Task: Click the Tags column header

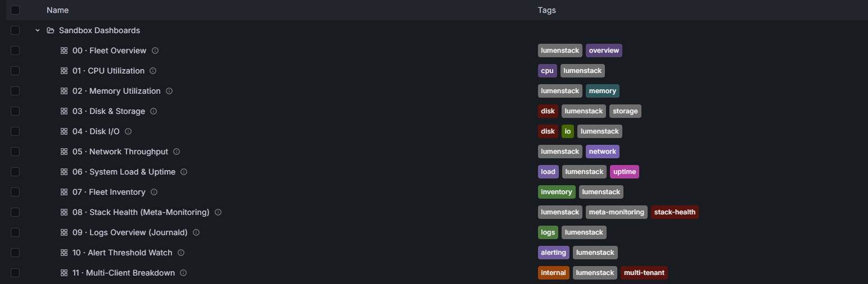Action: pyautogui.click(x=547, y=10)
